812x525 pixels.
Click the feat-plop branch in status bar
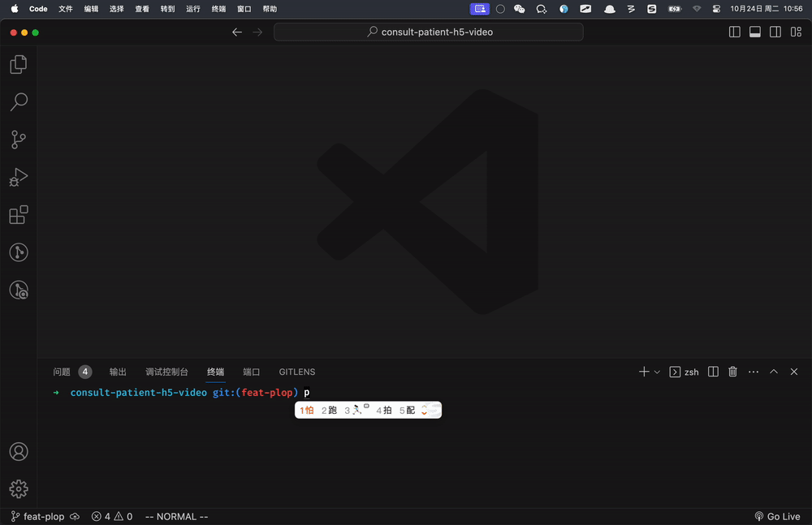click(x=37, y=516)
